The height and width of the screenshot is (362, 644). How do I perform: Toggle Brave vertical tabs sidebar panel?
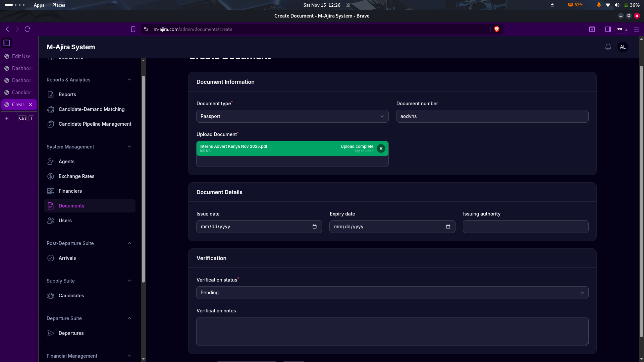(7, 43)
